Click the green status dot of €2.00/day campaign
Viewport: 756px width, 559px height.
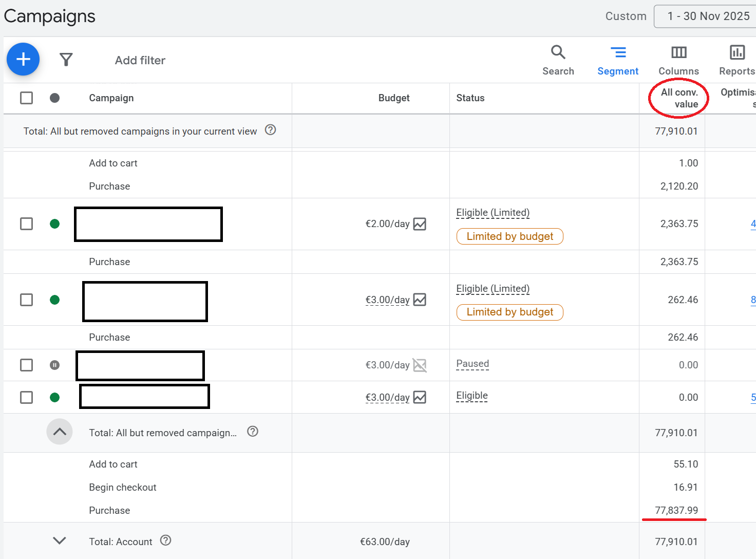55,224
